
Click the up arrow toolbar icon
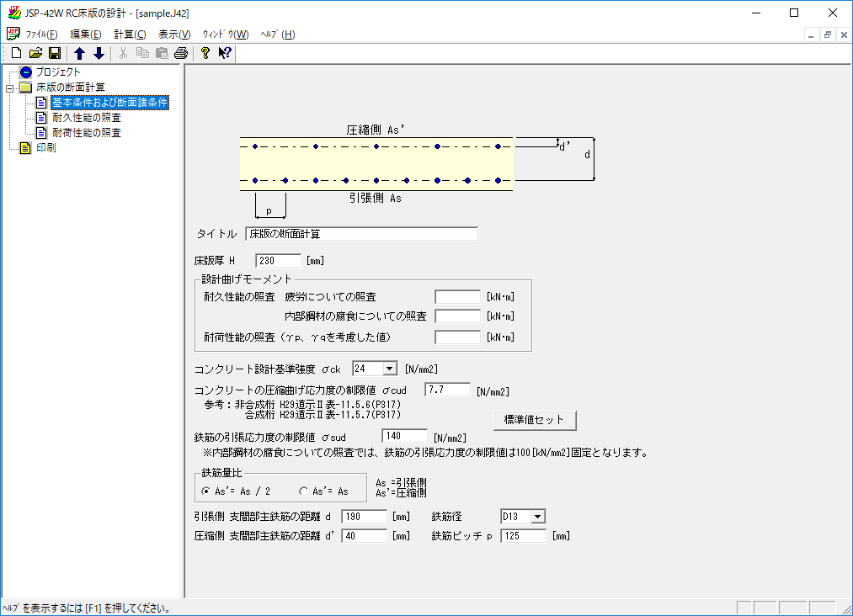[x=80, y=53]
